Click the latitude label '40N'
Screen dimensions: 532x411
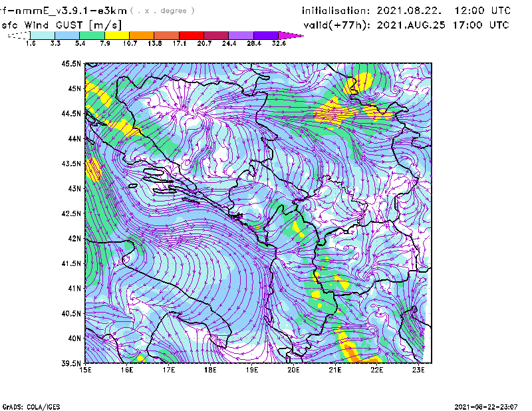coord(74,339)
